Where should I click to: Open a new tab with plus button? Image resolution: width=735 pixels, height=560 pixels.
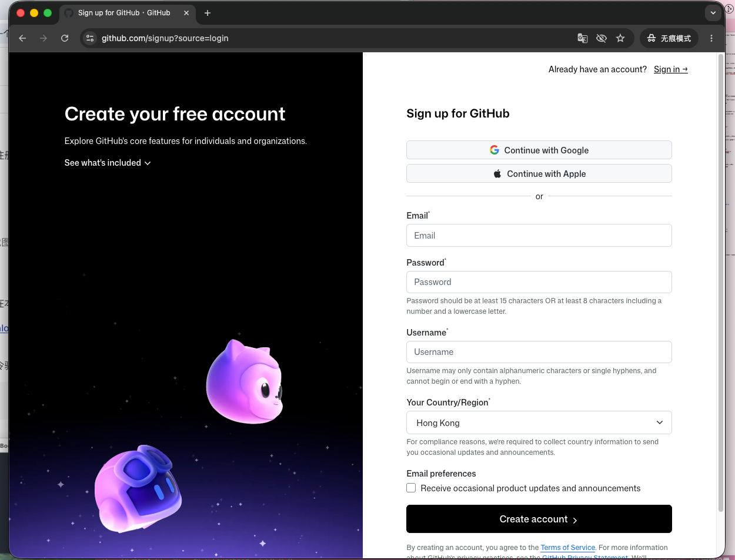(208, 13)
